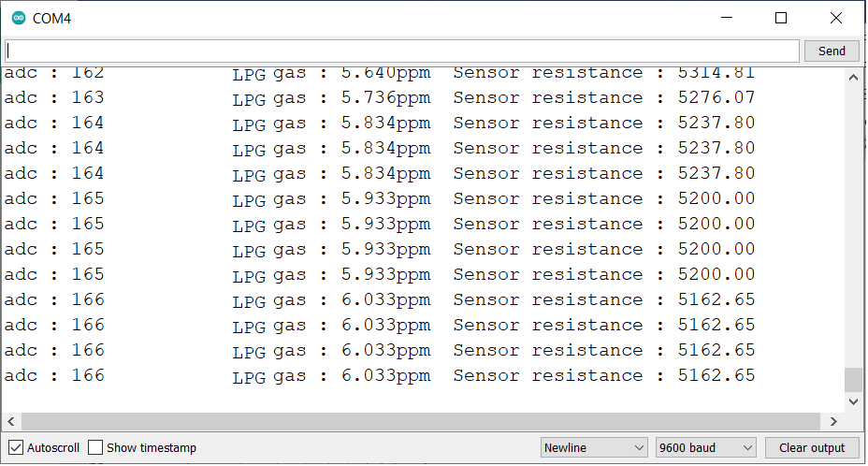Minimize the COM4 serial monitor window
The width and height of the screenshot is (868, 466).
pos(727,19)
